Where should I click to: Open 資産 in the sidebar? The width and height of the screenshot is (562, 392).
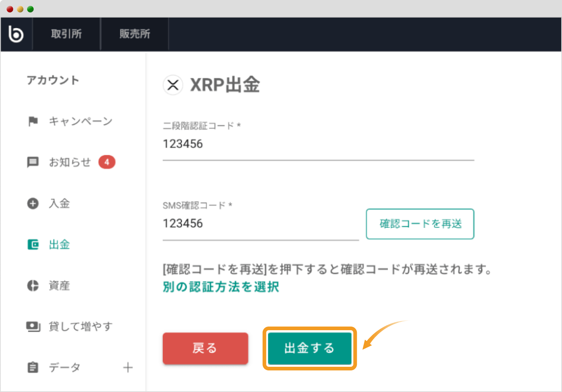(x=59, y=286)
